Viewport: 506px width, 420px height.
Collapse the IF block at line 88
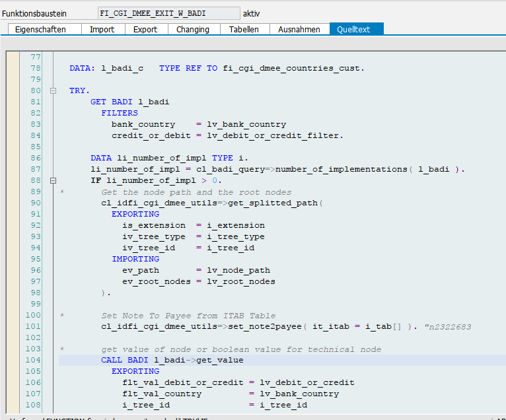54,180
